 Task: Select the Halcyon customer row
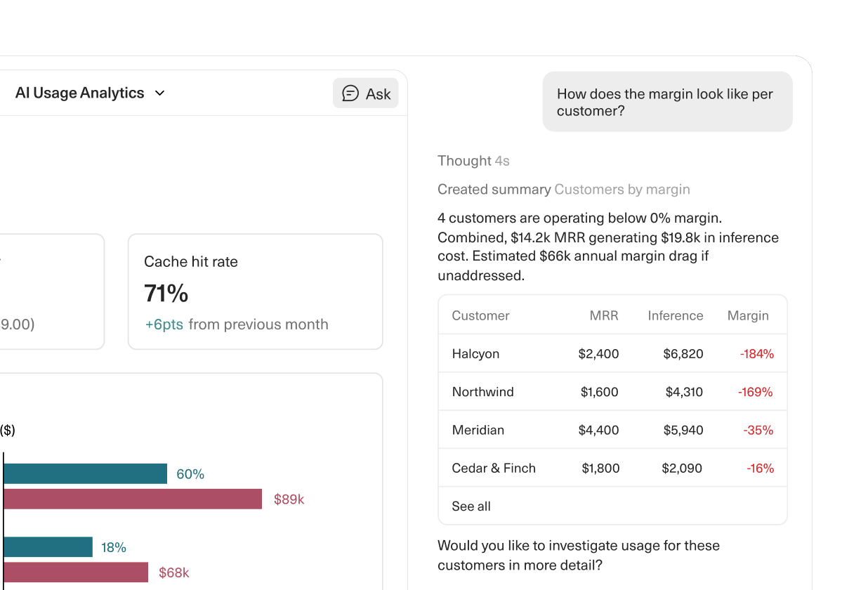612,353
